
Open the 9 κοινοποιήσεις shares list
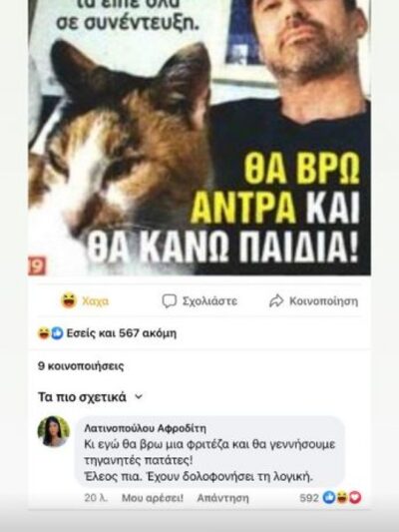[x=81, y=366]
